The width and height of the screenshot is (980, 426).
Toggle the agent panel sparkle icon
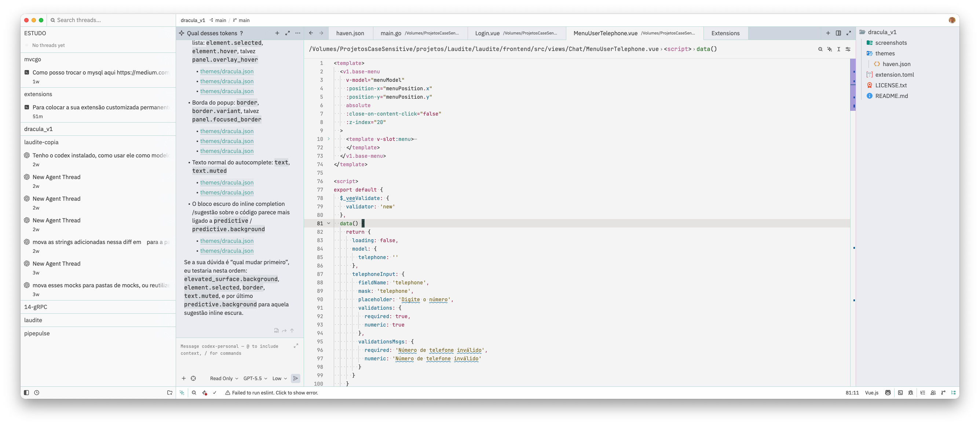(x=182, y=393)
